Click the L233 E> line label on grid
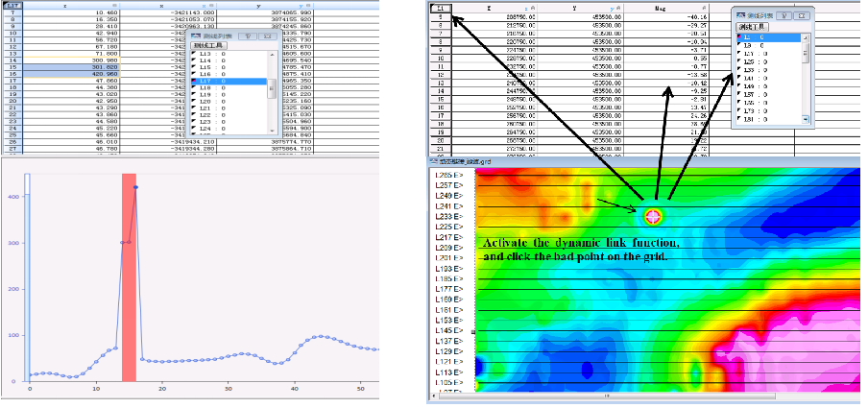868x408 pixels. (x=449, y=216)
